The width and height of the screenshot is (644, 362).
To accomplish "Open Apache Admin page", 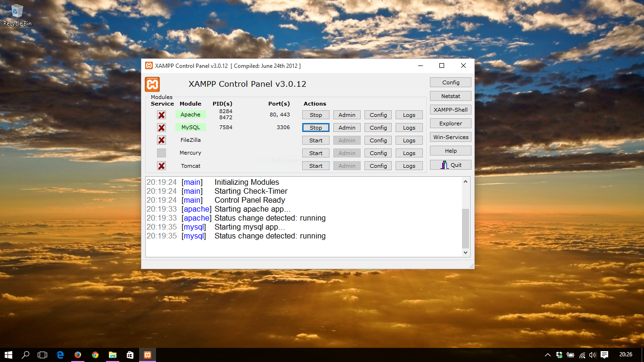I will point(347,115).
